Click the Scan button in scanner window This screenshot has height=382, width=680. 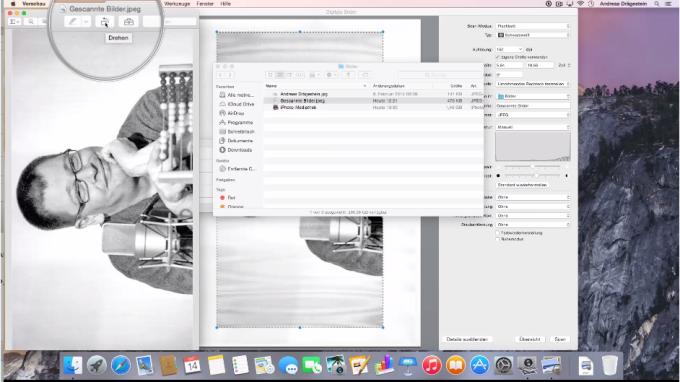click(x=560, y=339)
